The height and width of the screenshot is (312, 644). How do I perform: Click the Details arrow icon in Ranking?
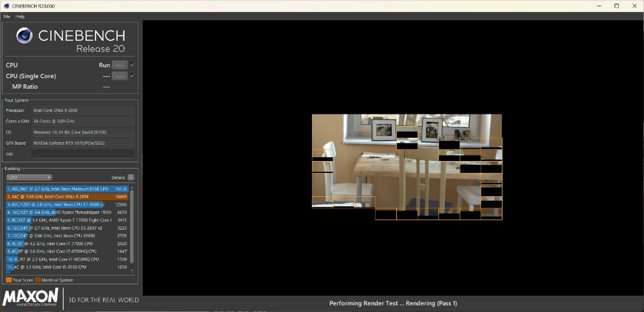[x=131, y=178]
